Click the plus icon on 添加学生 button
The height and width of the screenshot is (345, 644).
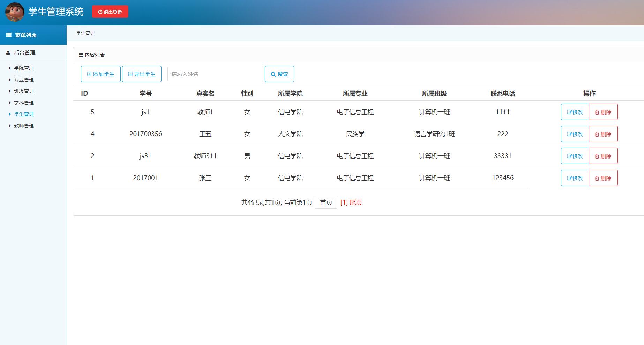pos(90,74)
